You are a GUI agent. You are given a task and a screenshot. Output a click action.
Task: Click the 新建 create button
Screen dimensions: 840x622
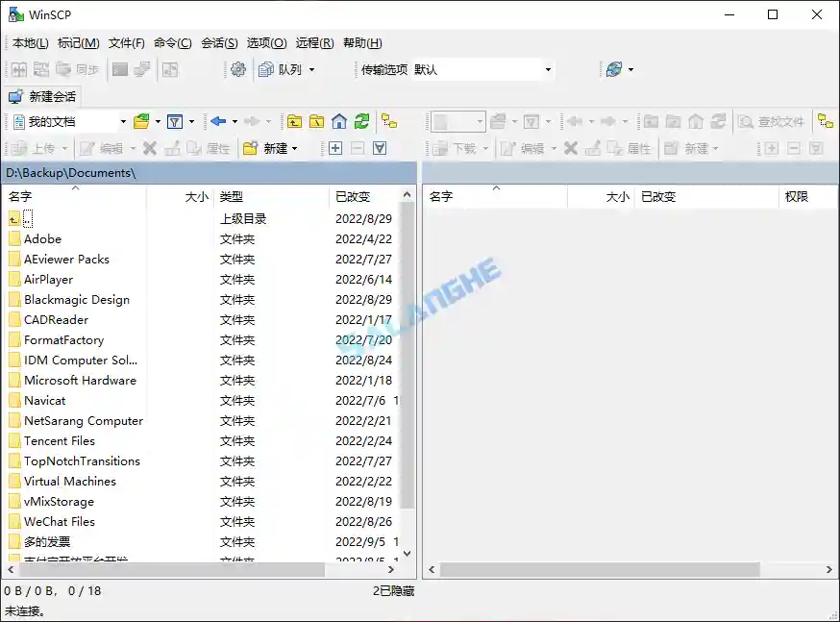pos(271,147)
